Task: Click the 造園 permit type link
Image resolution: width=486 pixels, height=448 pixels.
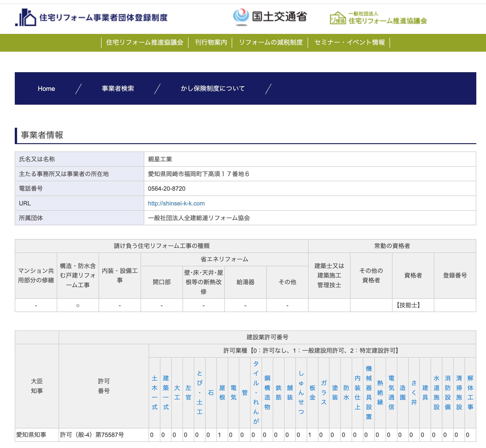Action: 402,392
